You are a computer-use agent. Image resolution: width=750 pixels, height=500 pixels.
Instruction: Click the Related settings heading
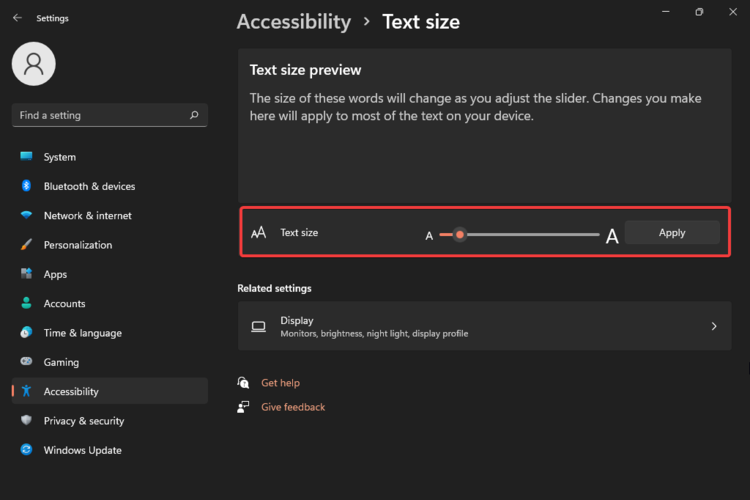(x=274, y=288)
